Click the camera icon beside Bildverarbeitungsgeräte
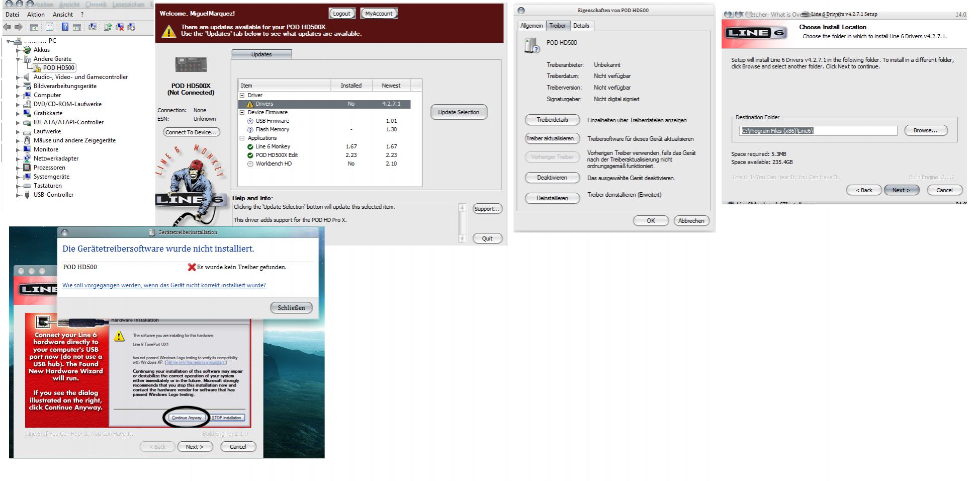 pyautogui.click(x=27, y=86)
